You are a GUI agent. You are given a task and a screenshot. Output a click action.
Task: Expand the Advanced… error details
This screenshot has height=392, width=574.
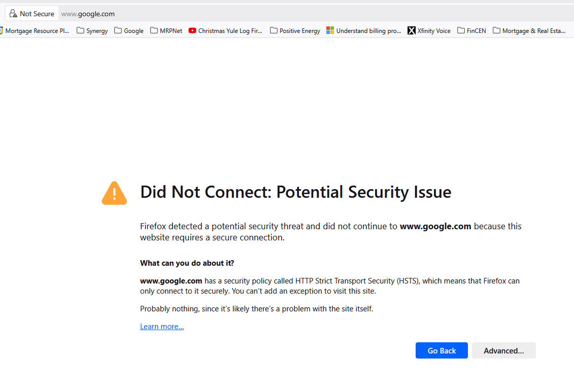pos(503,350)
